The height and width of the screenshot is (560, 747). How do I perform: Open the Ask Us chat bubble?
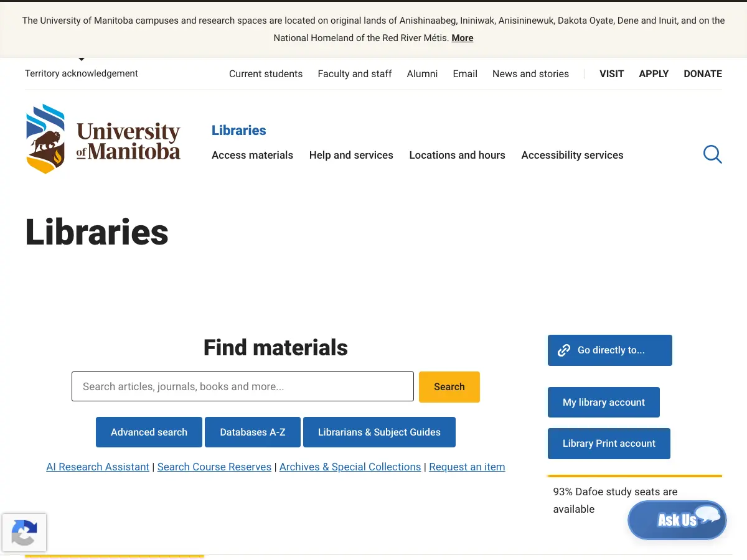click(677, 520)
